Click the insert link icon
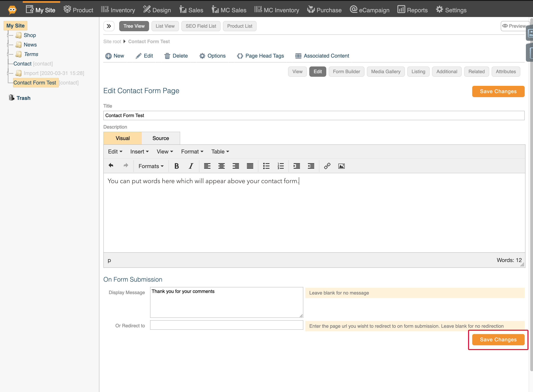This screenshot has height=392, width=533. point(327,166)
